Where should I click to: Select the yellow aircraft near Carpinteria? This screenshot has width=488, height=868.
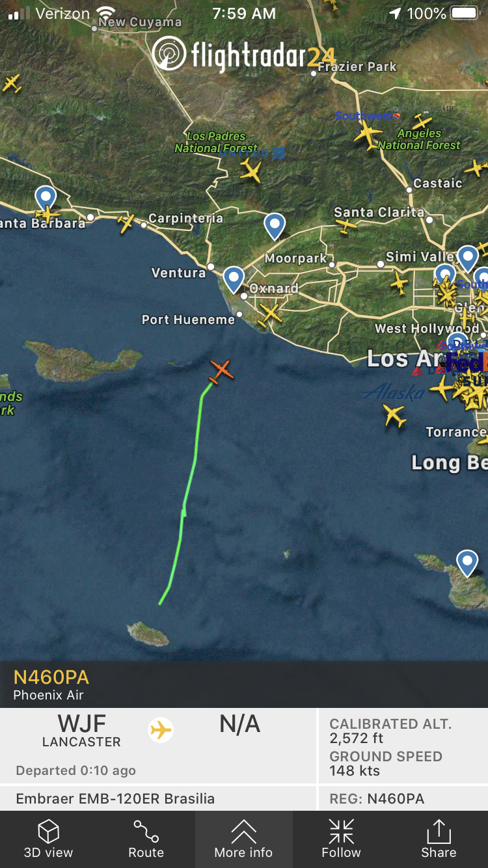point(126,223)
